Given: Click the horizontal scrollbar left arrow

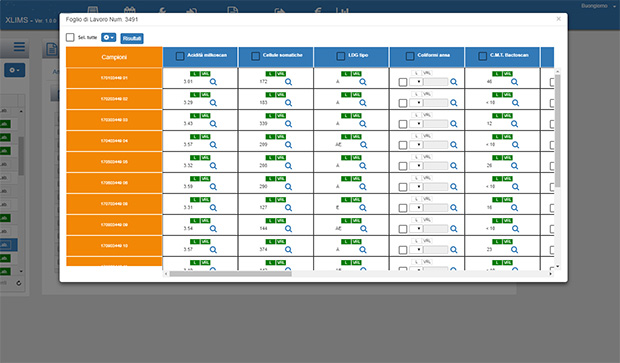Looking at the screenshot, I should [166, 274].
